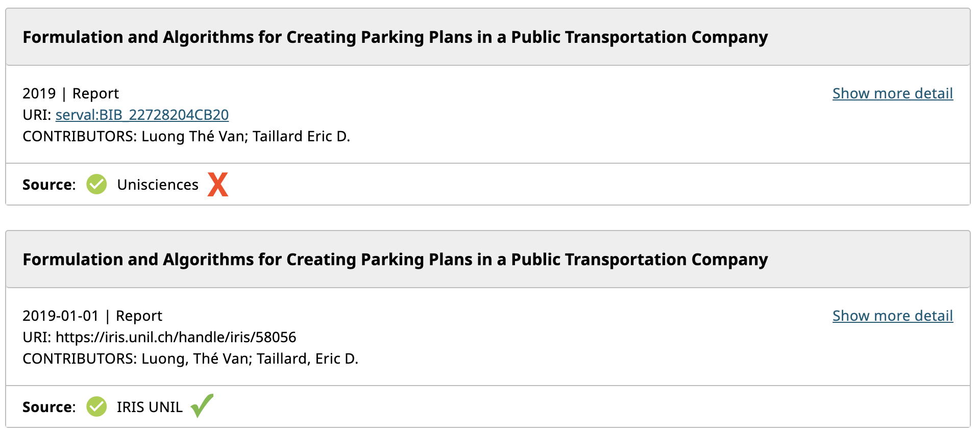980x433 pixels.
Task: Show more detail for the Unisciences record
Action: (x=892, y=94)
